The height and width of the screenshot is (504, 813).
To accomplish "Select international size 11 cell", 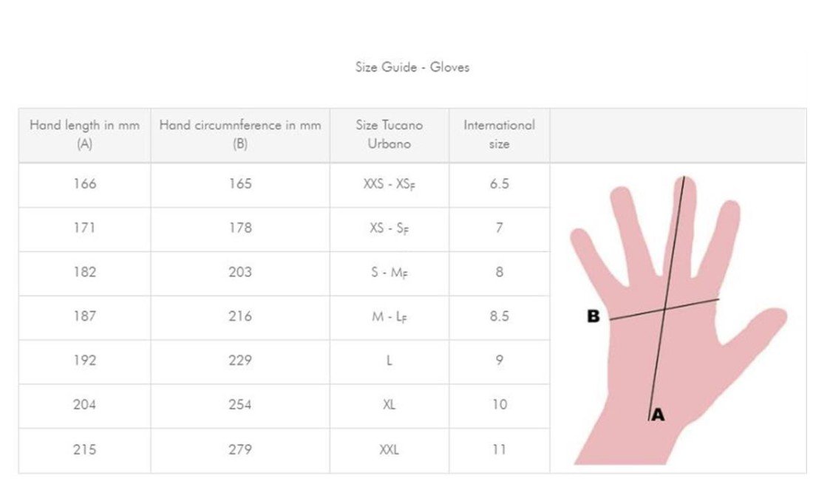I will coord(499,449).
